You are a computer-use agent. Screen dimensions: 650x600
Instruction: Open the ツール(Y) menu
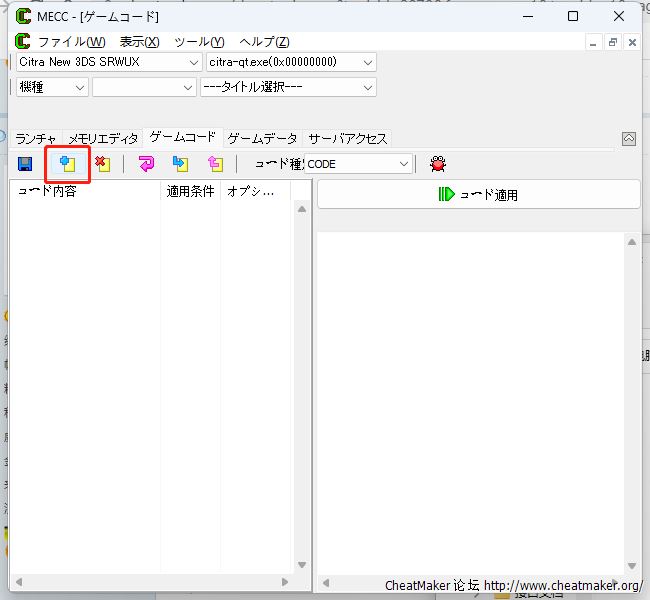199,42
